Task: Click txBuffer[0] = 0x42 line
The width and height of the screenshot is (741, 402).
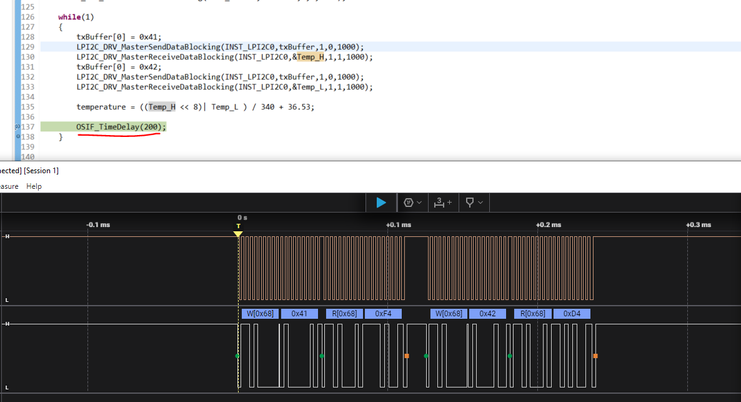Action: coord(119,67)
